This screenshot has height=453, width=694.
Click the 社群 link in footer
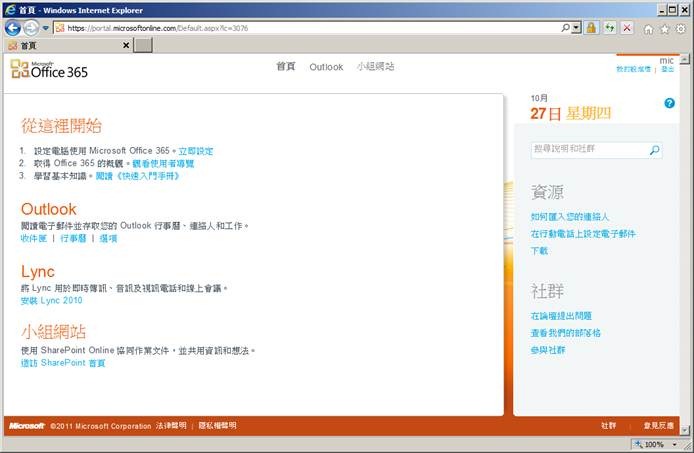point(608,426)
